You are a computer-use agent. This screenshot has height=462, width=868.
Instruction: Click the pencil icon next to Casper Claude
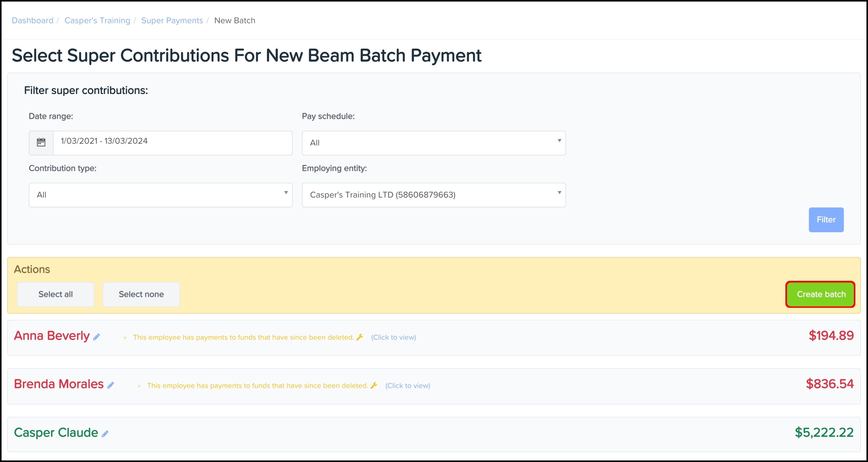coord(105,434)
